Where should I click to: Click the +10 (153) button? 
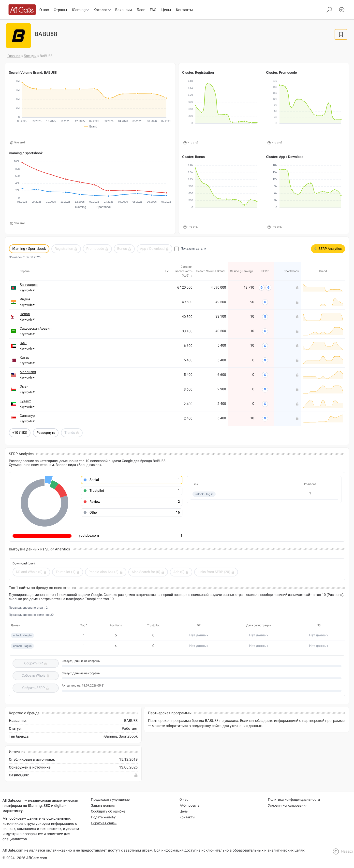coord(20,433)
